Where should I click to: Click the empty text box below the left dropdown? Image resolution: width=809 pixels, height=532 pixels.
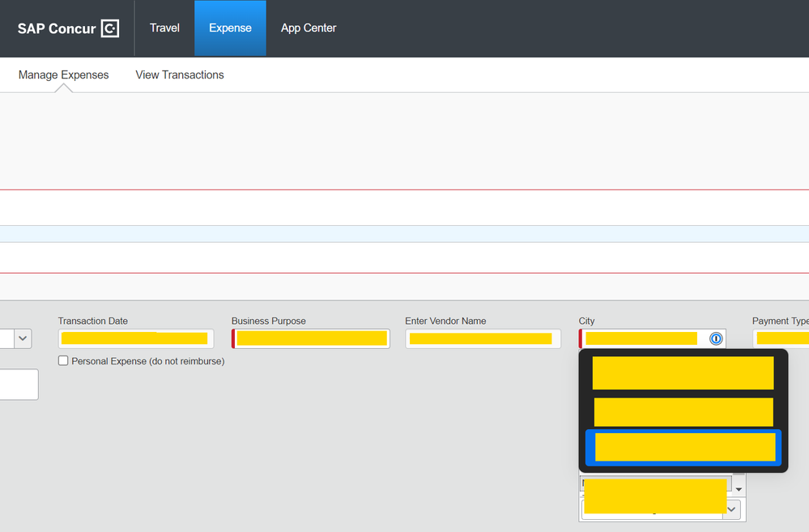(x=18, y=385)
